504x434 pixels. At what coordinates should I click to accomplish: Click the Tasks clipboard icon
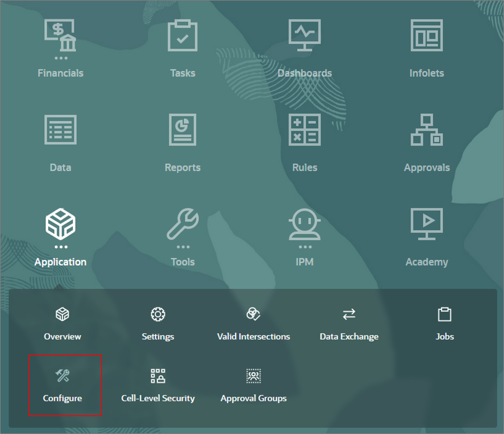coord(182,35)
